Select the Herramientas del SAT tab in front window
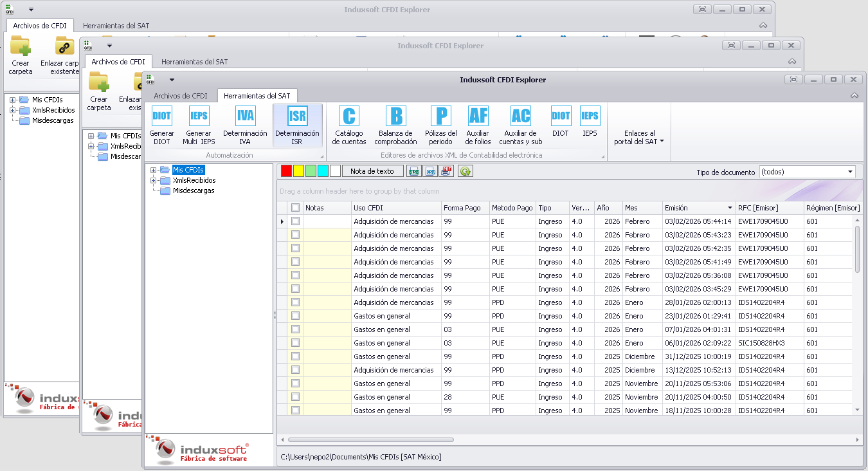The height and width of the screenshot is (471, 868). (x=257, y=96)
